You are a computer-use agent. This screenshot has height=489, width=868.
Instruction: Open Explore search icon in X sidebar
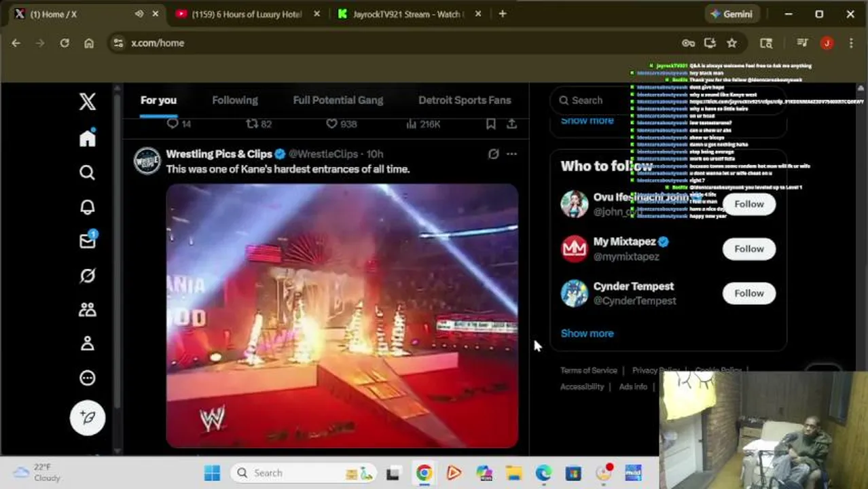[x=88, y=173]
